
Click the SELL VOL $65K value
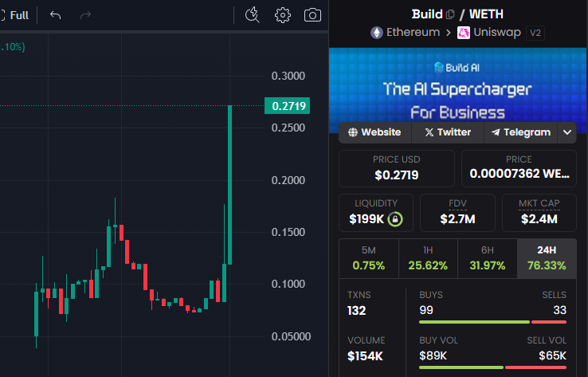tap(552, 355)
